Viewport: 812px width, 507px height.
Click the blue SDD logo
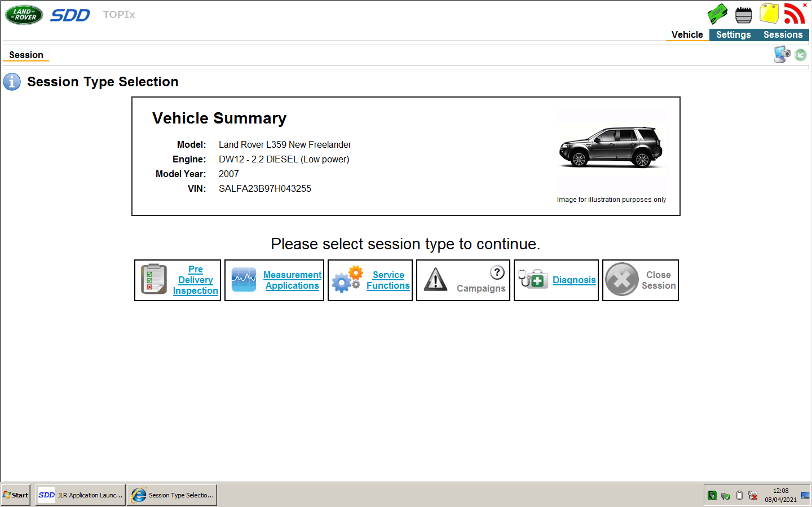[x=70, y=15]
